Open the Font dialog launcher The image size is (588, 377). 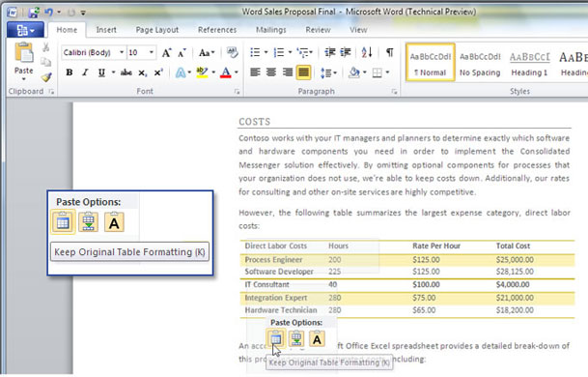coord(237,91)
